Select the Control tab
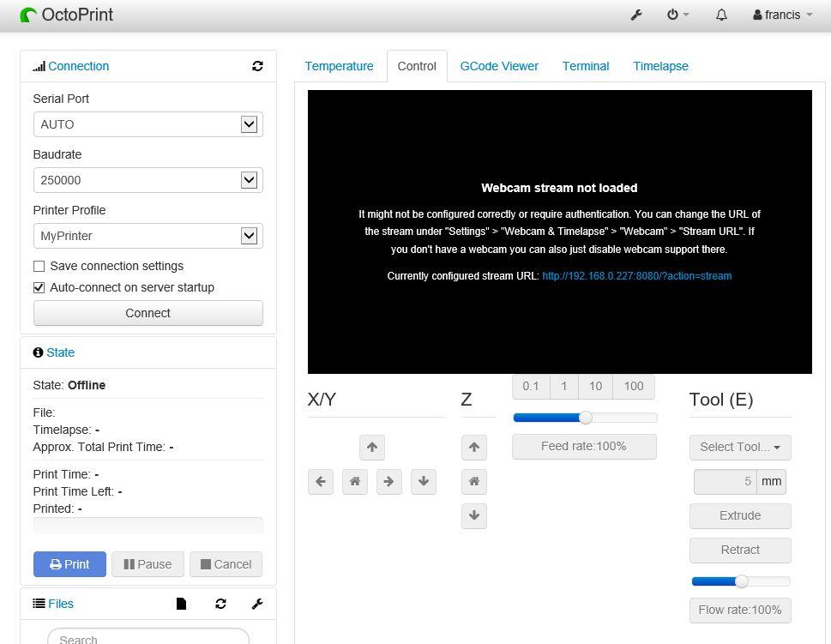The width and height of the screenshot is (831, 644). (x=417, y=66)
